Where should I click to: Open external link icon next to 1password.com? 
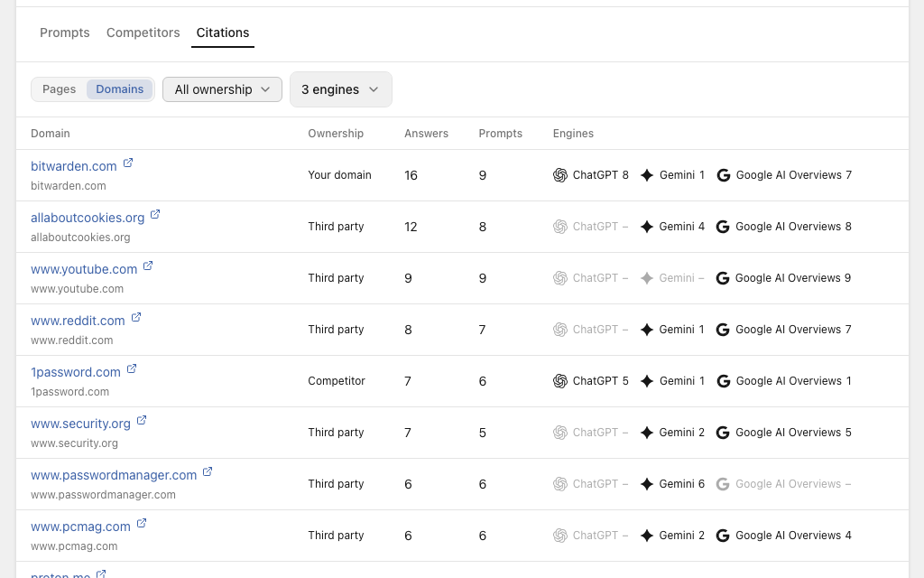pyautogui.click(x=132, y=369)
